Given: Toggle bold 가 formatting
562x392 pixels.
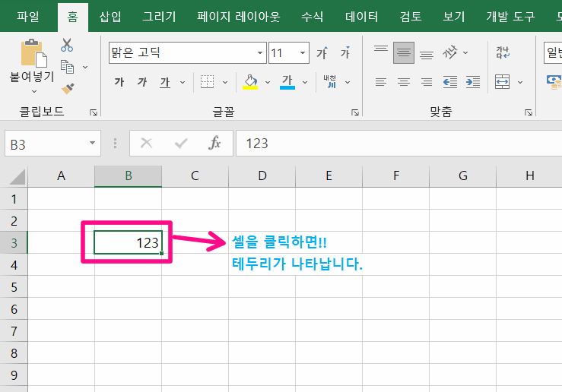Looking at the screenshot, I should [x=119, y=82].
